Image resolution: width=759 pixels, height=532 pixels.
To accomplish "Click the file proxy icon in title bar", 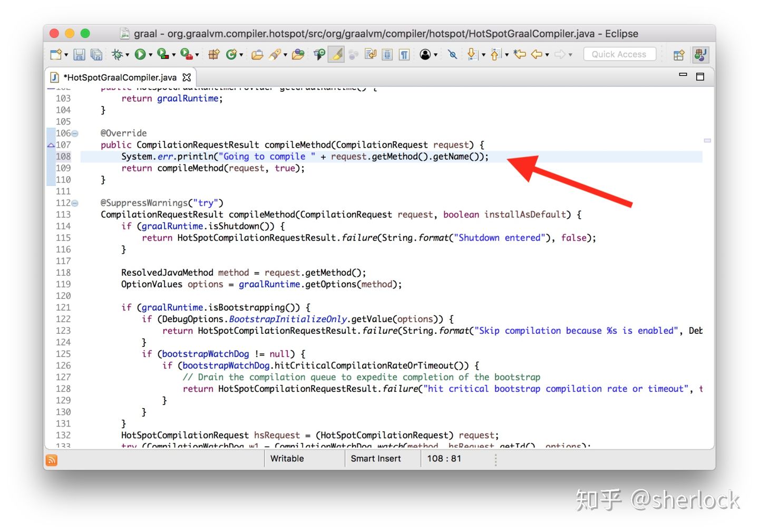I will click(x=125, y=34).
